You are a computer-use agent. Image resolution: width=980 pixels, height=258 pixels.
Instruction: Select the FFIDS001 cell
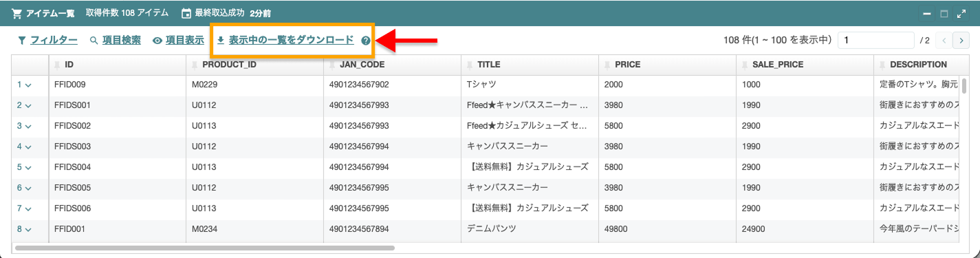point(118,105)
